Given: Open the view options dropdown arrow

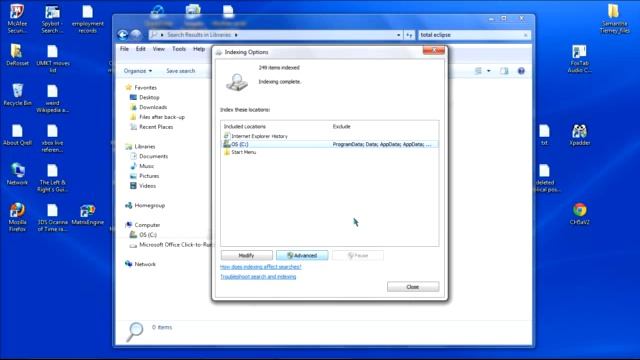Looking at the screenshot, I should click(x=489, y=71).
